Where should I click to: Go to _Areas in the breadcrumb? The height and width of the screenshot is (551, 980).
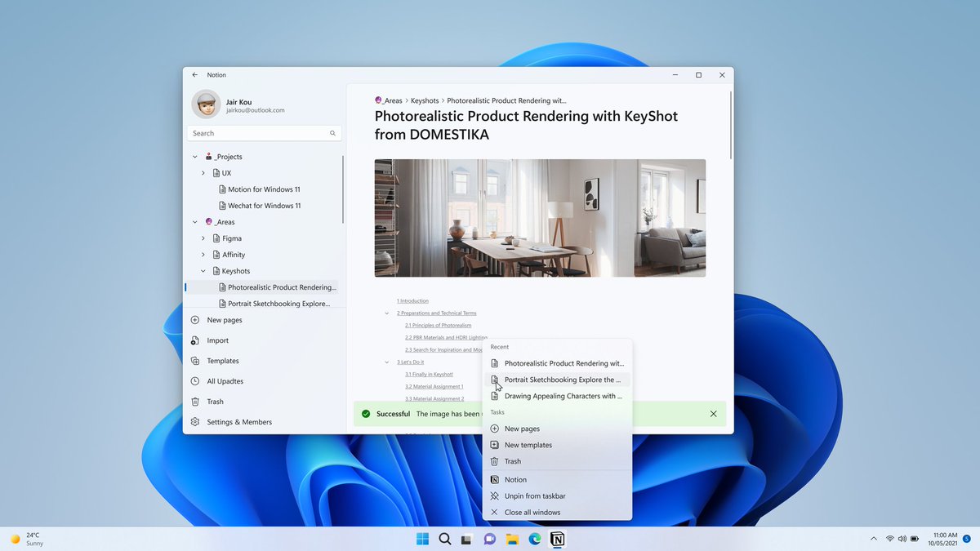click(x=389, y=100)
